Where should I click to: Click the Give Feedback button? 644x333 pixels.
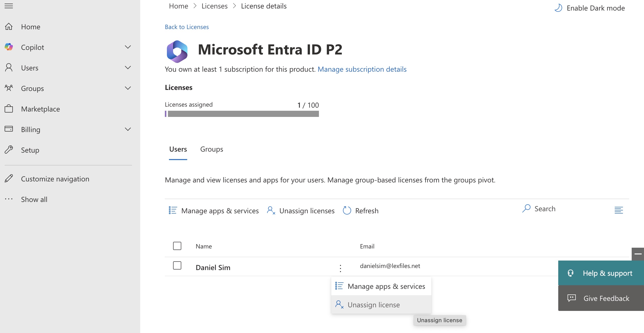601,298
